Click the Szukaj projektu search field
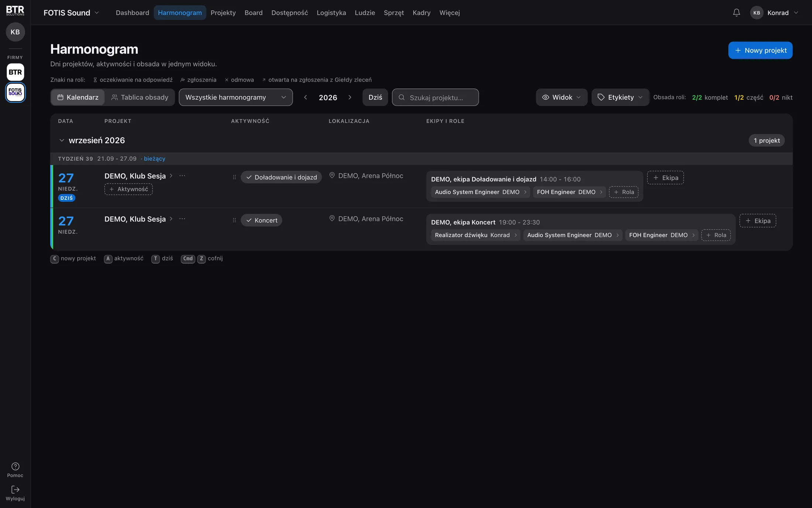 [x=436, y=97]
